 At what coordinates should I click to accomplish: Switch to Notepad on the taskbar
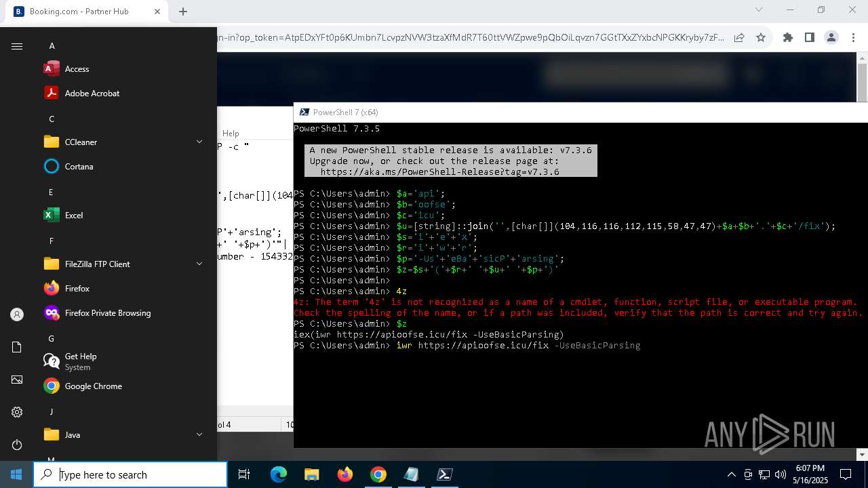coord(412,474)
